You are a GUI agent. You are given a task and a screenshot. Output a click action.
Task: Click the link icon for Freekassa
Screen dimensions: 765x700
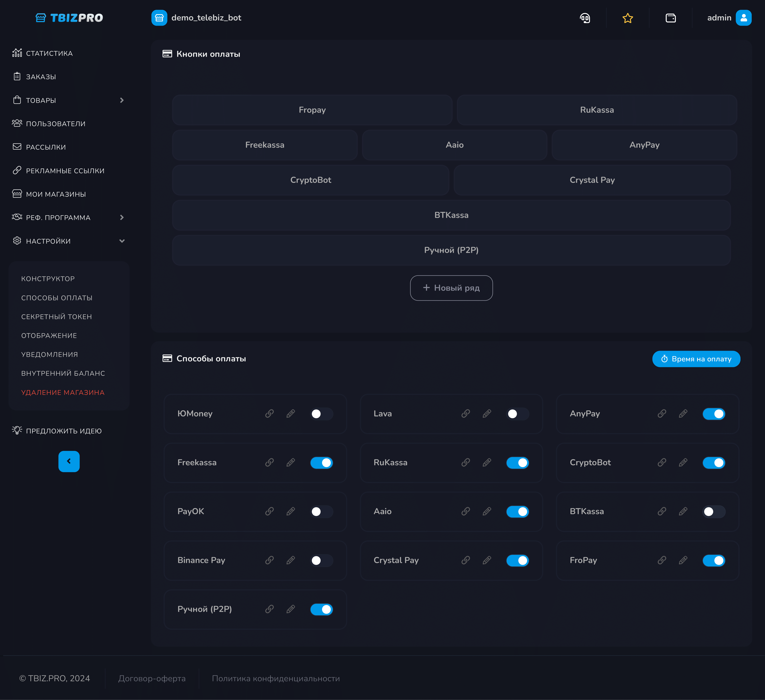tap(269, 462)
